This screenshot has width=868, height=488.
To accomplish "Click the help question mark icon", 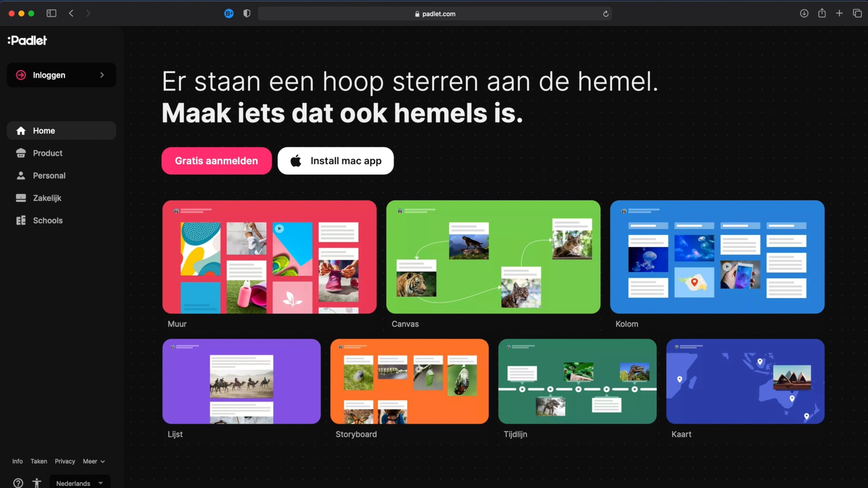I will coord(18,483).
